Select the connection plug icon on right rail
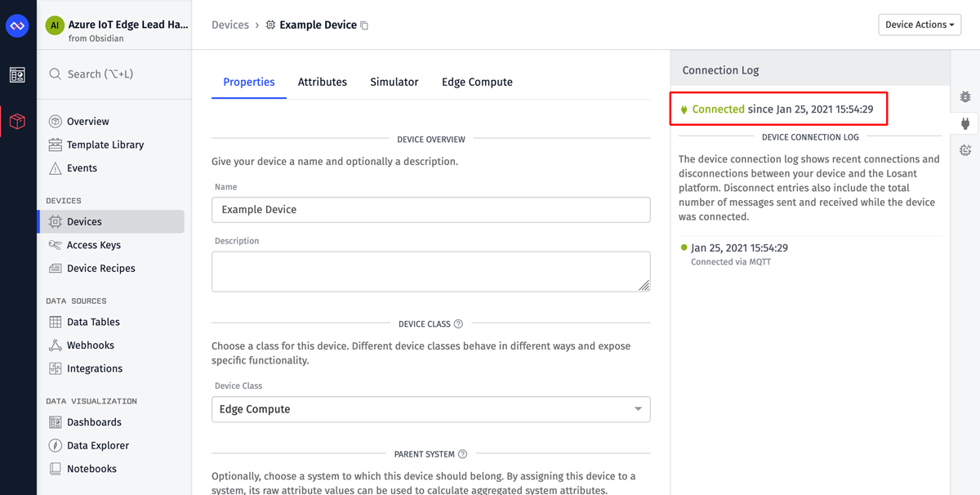Viewport: 980px width, 495px height. [x=965, y=123]
